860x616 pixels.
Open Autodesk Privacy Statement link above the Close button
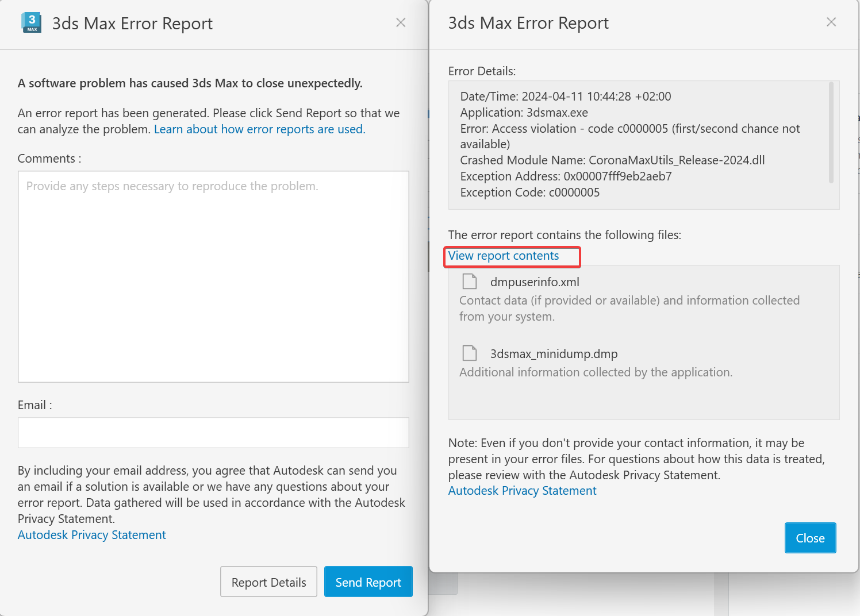pyautogui.click(x=522, y=491)
